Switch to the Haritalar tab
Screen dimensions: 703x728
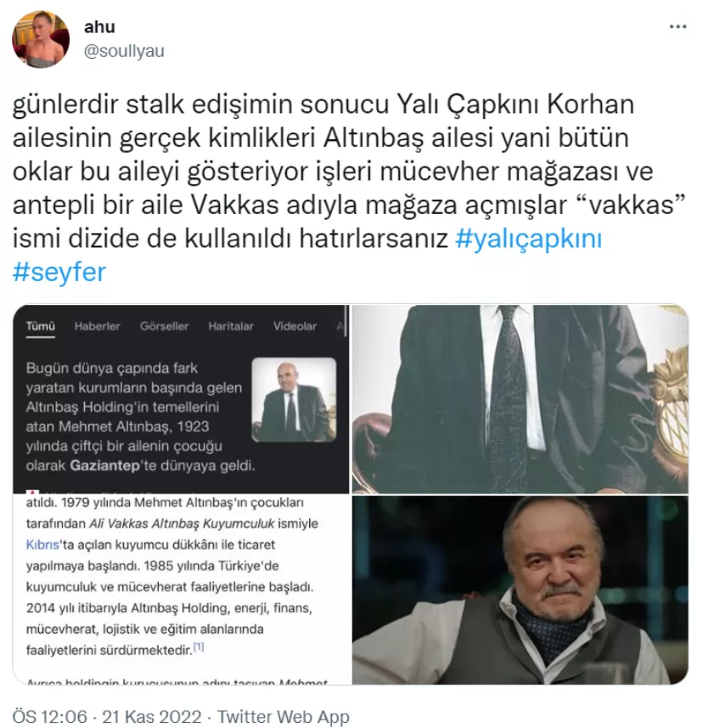pos(231,326)
